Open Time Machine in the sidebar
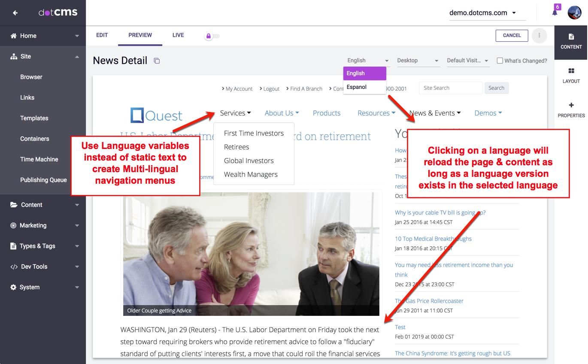The height and width of the screenshot is (364, 588). [39, 159]
